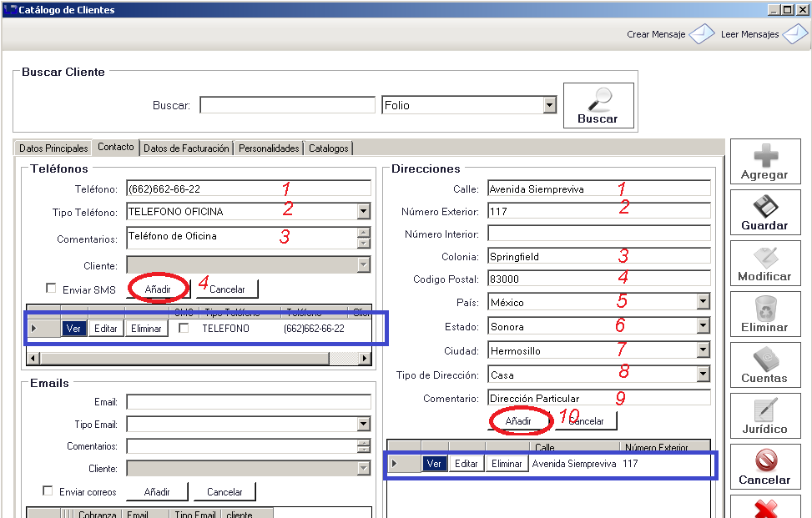Click Cancelar in the Emails section
Image resolution: width=812 pixels, height=518 pixels.
click(x=224, y=491)
